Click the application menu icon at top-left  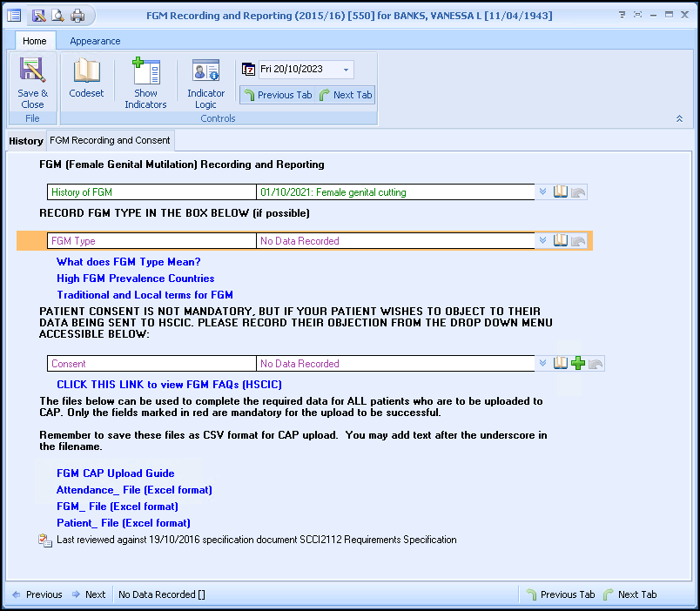coord(14,15)
